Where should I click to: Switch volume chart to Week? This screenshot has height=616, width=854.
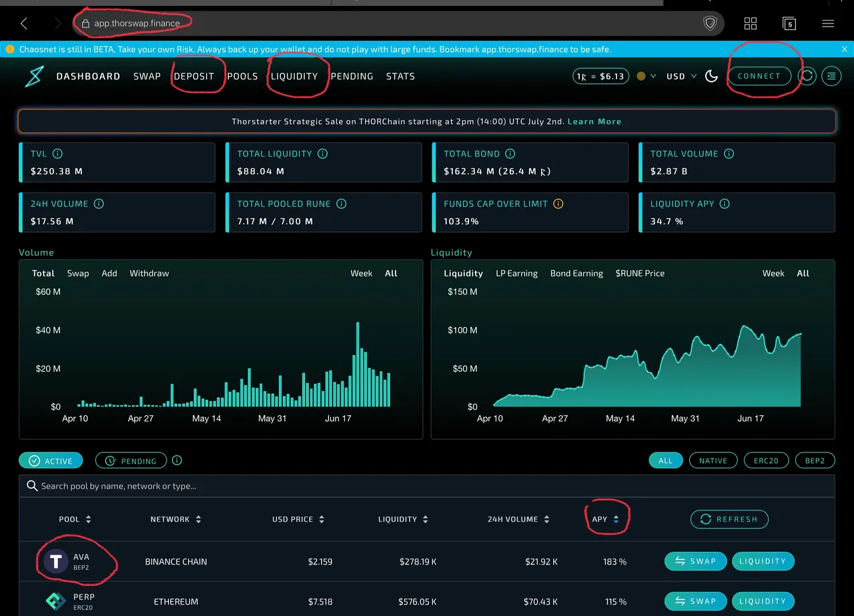pos(362,273)
